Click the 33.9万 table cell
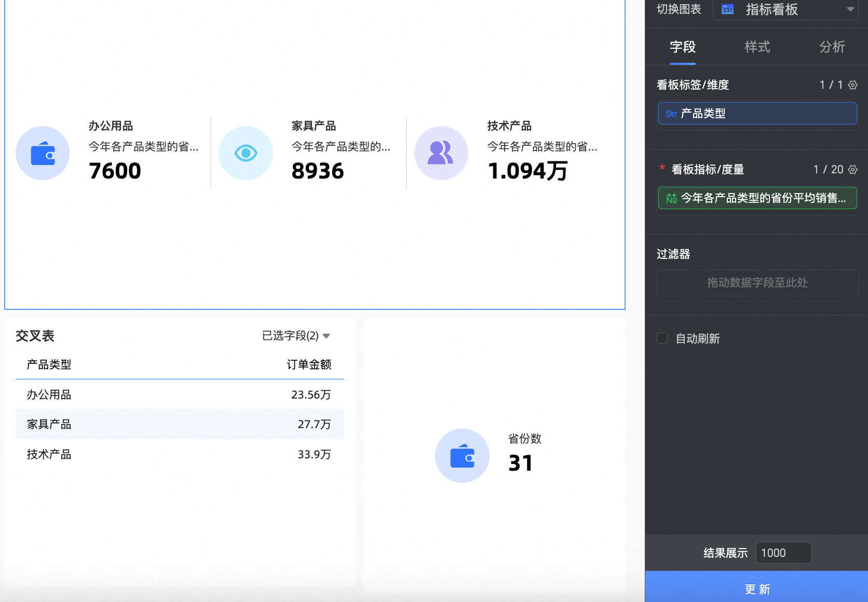 (314, 455)
